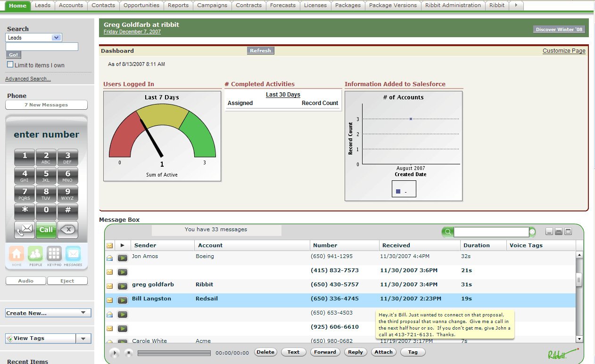This screenshot has width=595, height=364.
Task: Expand the Create New dropdown
Action: (83, 313)
